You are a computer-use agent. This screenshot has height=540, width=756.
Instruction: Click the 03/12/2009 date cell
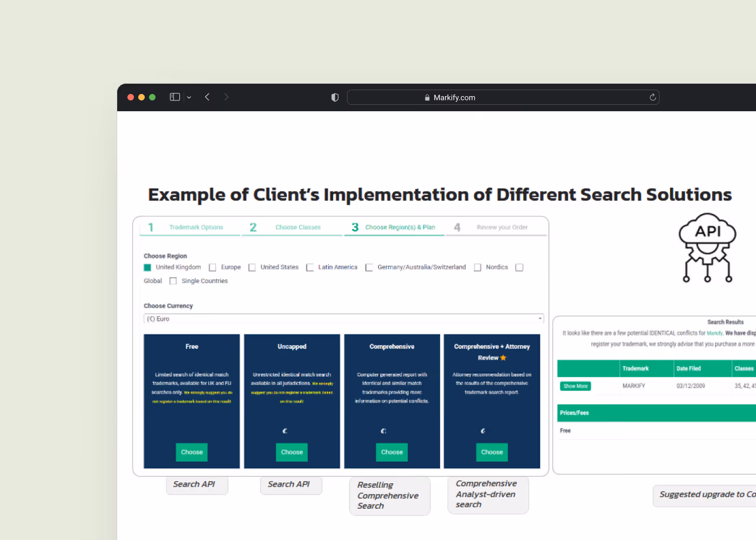691,386
